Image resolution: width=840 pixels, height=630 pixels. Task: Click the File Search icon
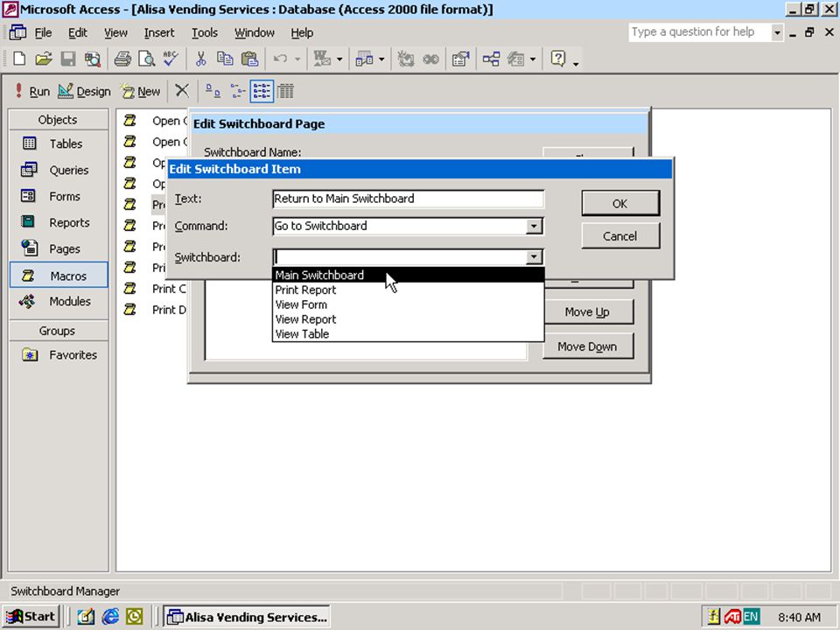pos(93,59)
